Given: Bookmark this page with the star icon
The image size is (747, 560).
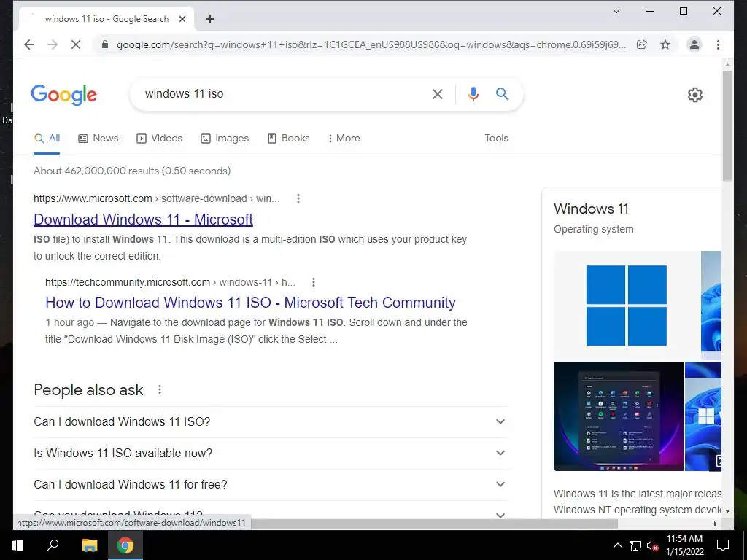Looking at the screenshot, I should (x=665, y=44).
